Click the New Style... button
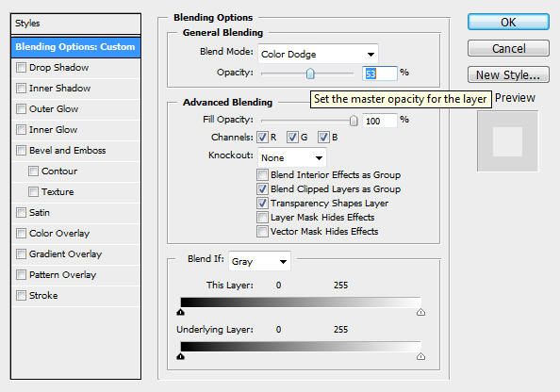The height and width of the screenshot is (392, 560). pyautogui.click(x=508, y=75)
